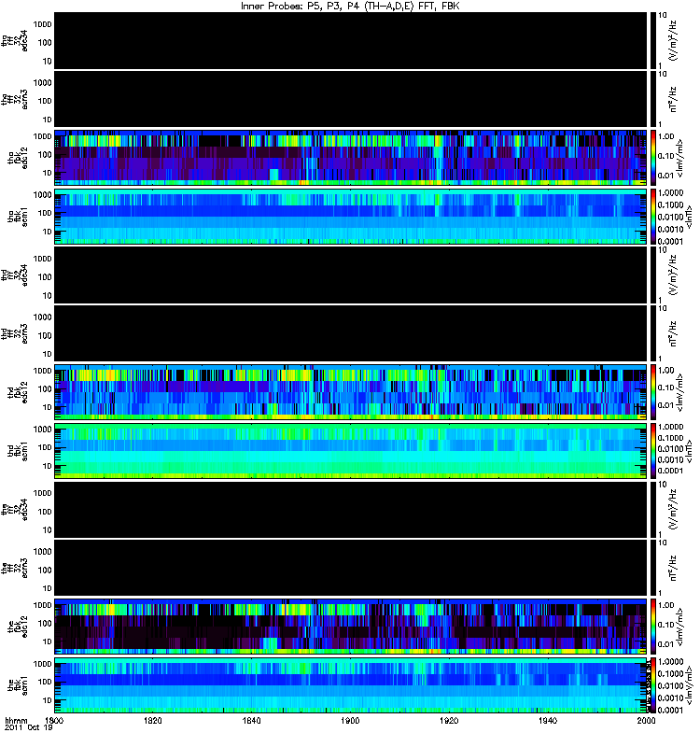Click the '1820' time axis label
Screen dimensions: 700x747
(x=153, y=720)
